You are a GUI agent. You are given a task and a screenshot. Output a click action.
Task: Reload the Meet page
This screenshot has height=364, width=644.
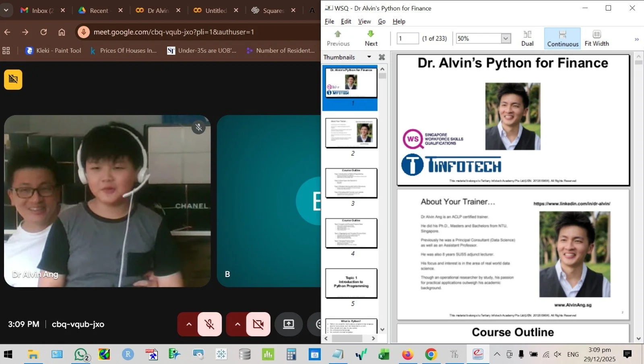43,32
